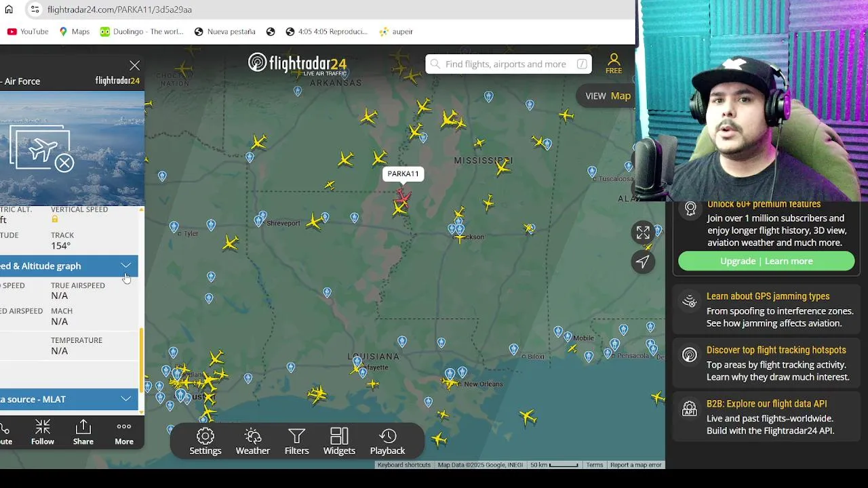Share the PARKA11 flight
This screenshot has height=488, width=868.
click(83, 432)
